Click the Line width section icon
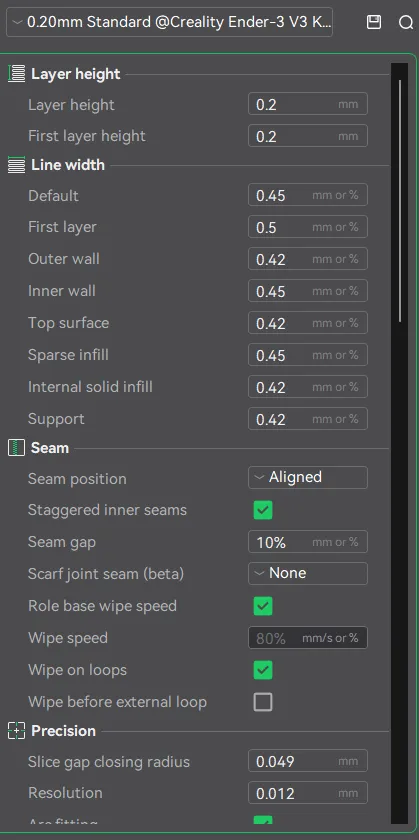The width and height of the screenshot is (419, 840). (x=17, y=165)
